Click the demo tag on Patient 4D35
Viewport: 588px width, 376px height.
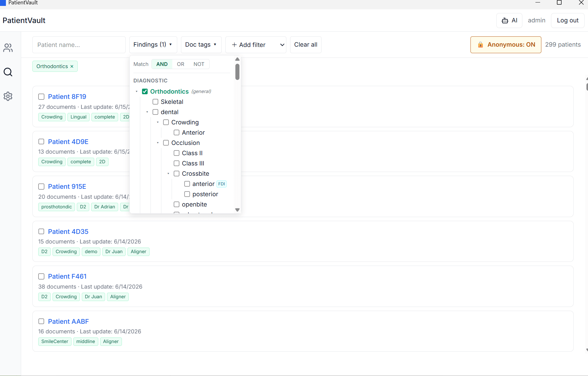(x=91, y=252)
